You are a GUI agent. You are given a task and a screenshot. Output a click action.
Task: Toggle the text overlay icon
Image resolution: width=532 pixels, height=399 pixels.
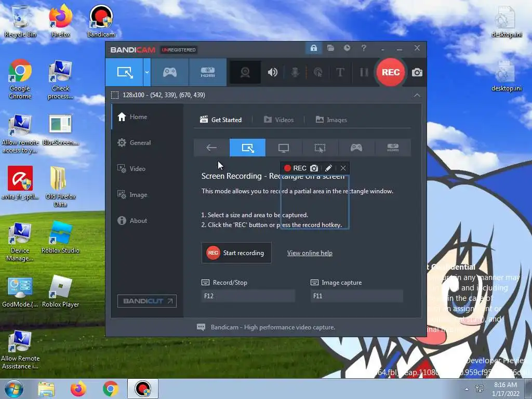click(340, 72)
